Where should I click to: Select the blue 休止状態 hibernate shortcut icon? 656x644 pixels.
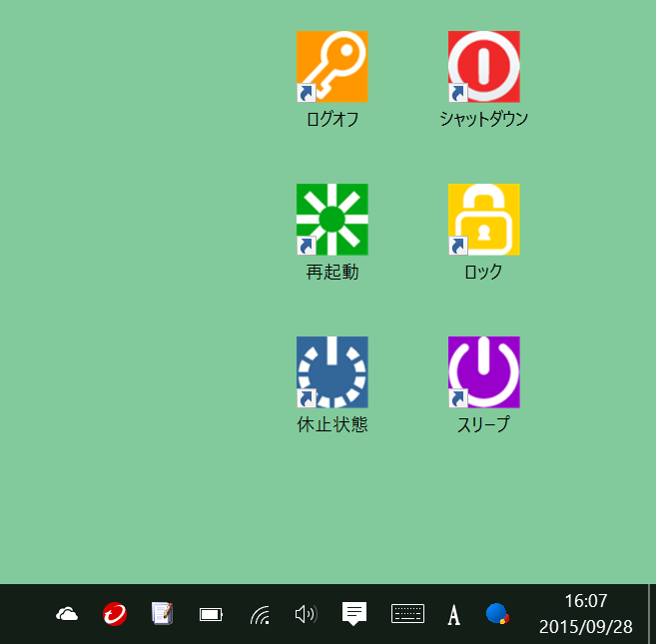pos(332,372)
